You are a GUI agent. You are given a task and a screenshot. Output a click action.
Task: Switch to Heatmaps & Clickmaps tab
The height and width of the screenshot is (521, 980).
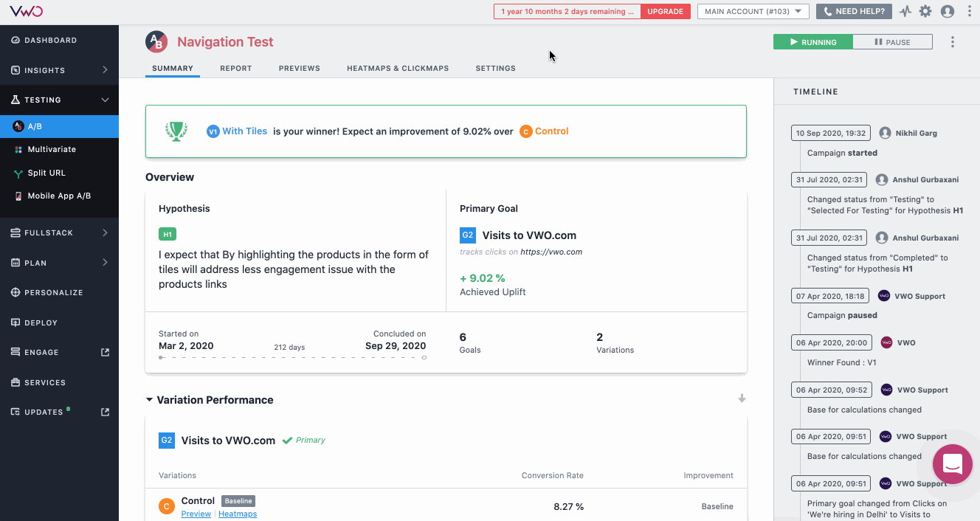coord(398,68)
